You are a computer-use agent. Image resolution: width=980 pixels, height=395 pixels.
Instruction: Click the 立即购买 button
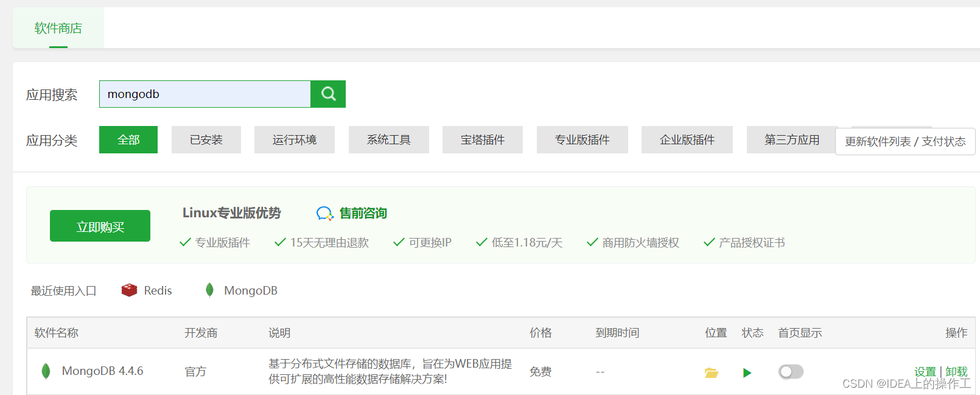coord(100,226)
